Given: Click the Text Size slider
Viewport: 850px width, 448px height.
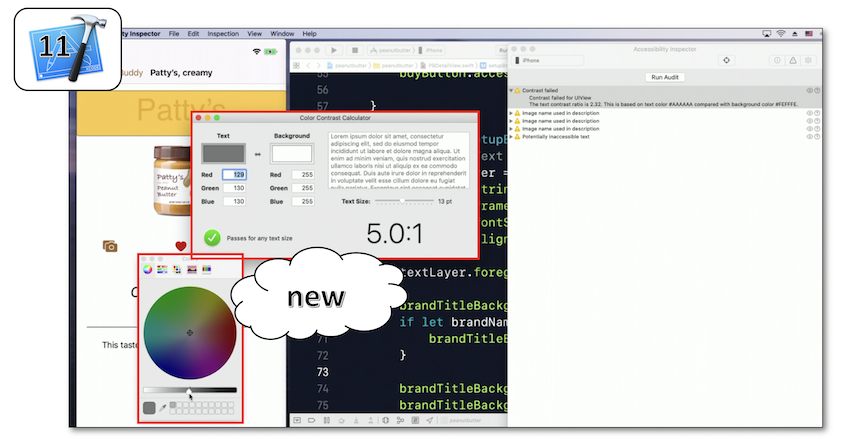Looking at the screenshot, I should (402, 201).
